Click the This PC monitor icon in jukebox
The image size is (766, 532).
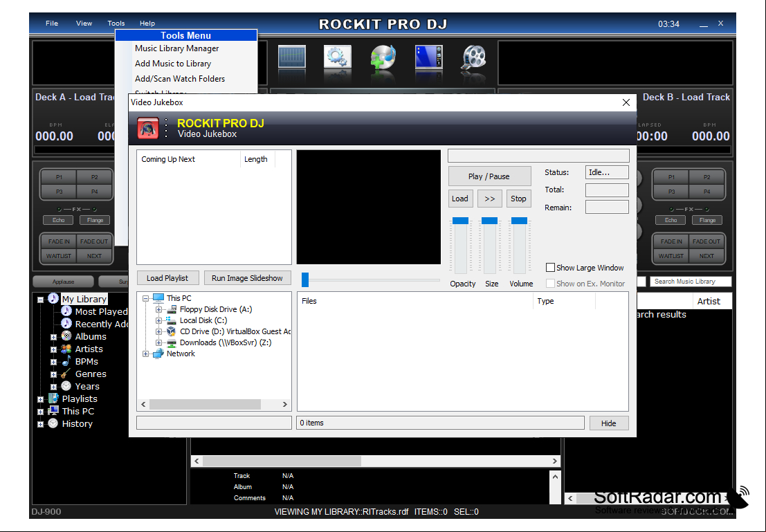pos(158,298)
